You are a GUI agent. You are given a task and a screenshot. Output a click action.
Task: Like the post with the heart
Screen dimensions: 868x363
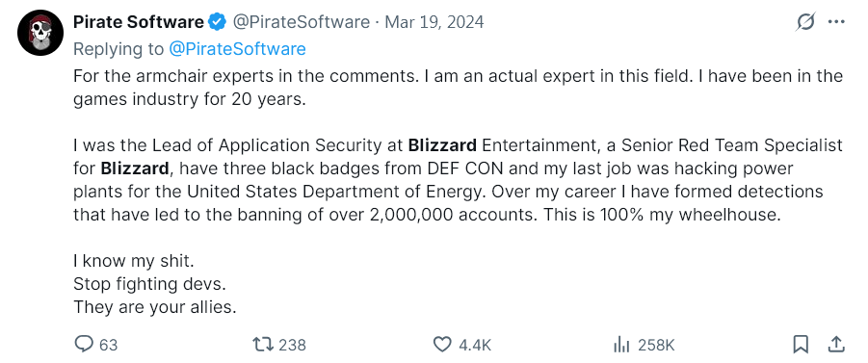[442, 345]
